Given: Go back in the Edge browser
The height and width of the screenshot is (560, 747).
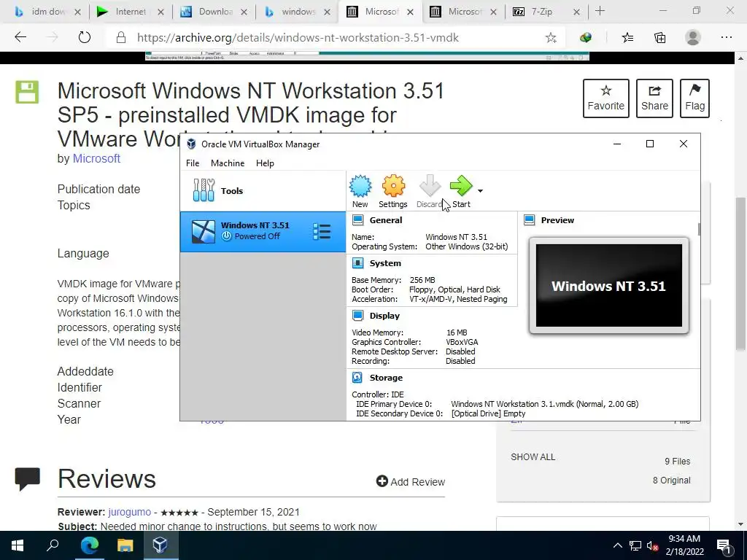Looking at the screenshot, I should tap(20, 37).
